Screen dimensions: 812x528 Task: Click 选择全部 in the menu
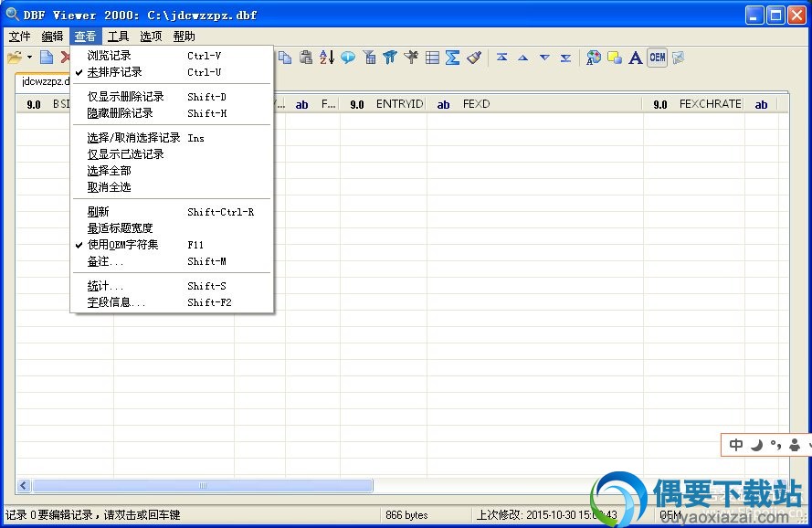pos(172,171)
